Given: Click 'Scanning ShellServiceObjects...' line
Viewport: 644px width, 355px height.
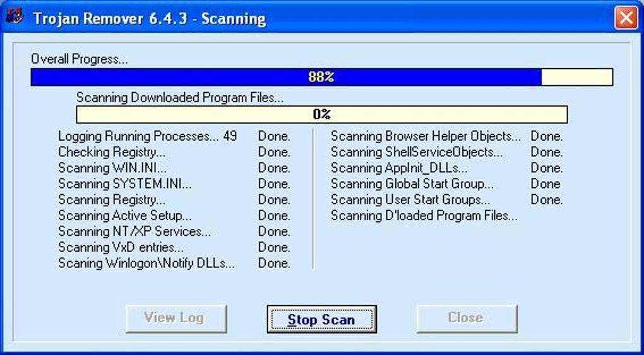Looking at the screenshot, I should 417,152.
